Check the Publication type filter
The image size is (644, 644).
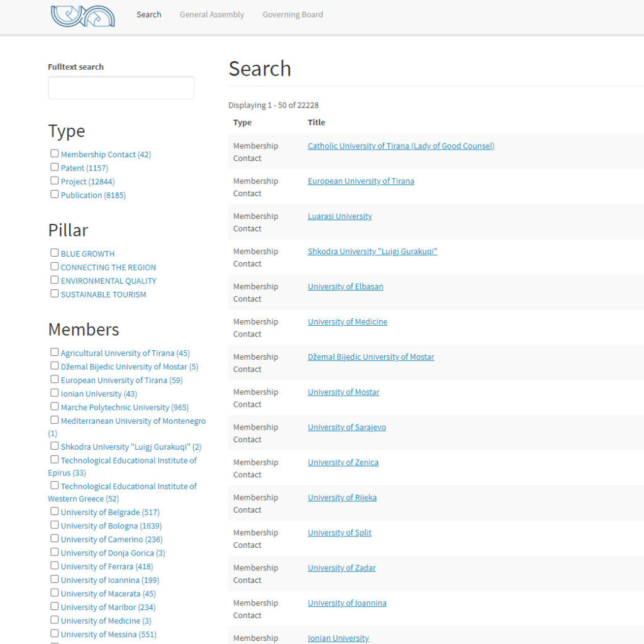point(54,194)
